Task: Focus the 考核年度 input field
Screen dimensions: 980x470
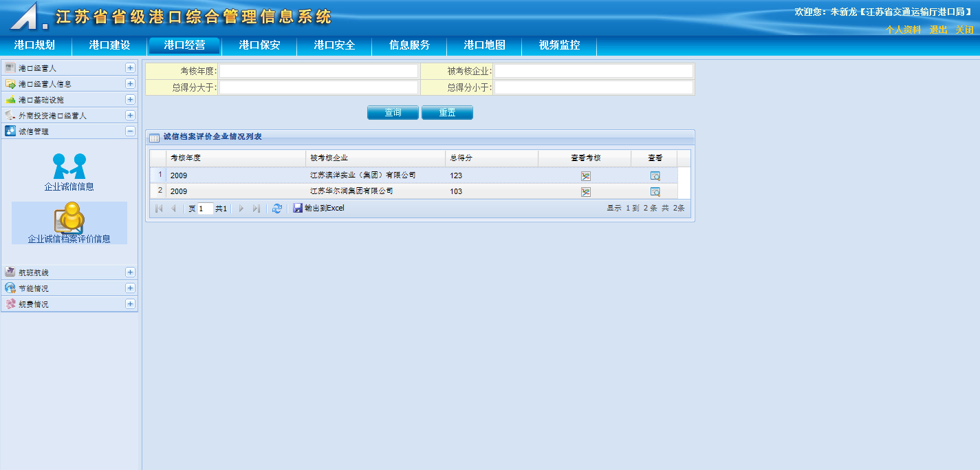Action: click(318, 72)
